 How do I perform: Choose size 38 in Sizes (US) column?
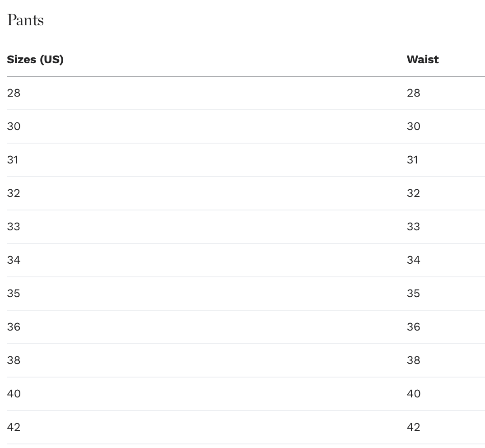pos(14,360)
